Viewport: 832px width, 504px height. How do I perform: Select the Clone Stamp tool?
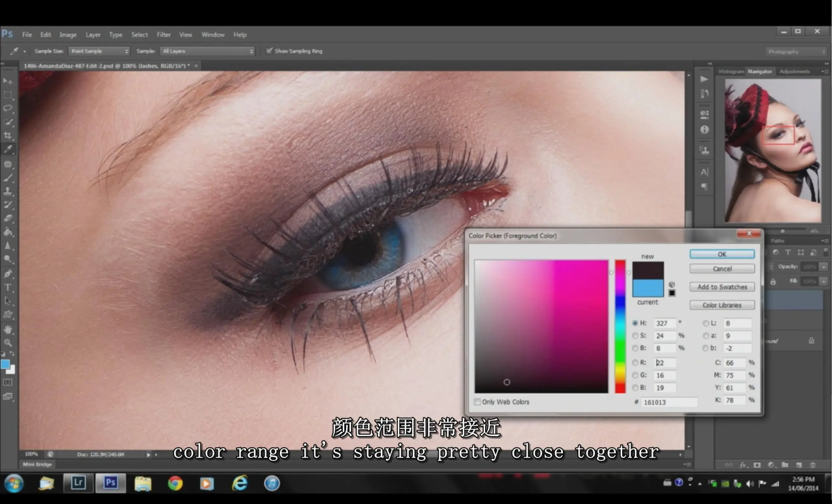(x=7, y=191)
